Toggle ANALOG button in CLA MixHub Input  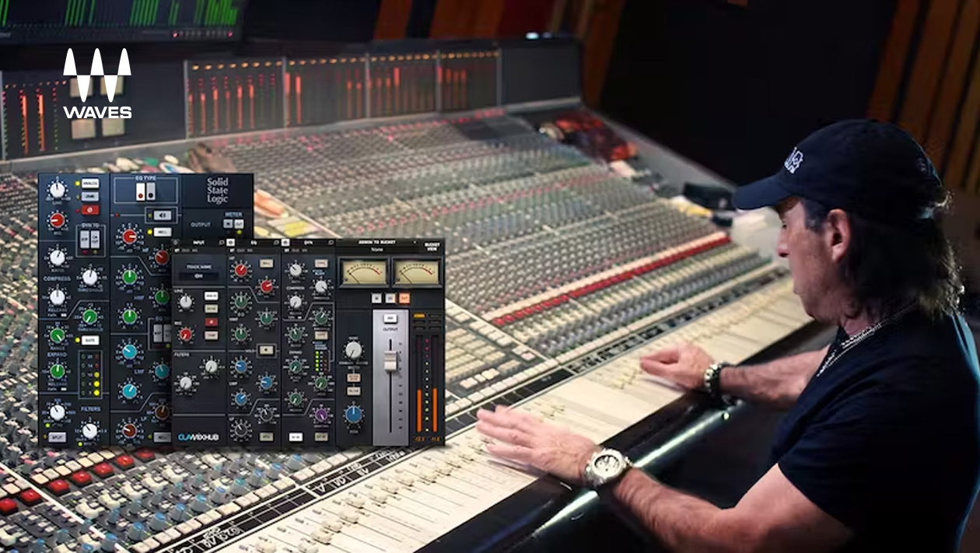[212, 296]
